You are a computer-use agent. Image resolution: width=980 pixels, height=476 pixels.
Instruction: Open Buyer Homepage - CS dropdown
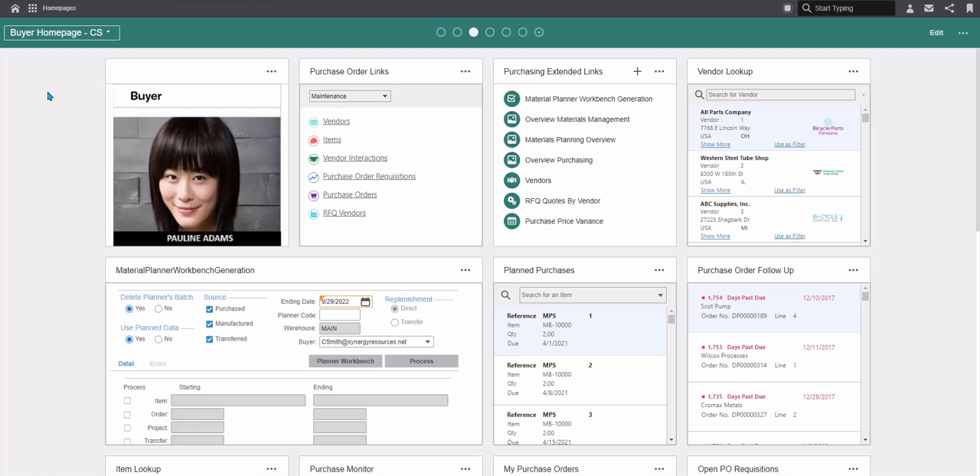(61, 33)
